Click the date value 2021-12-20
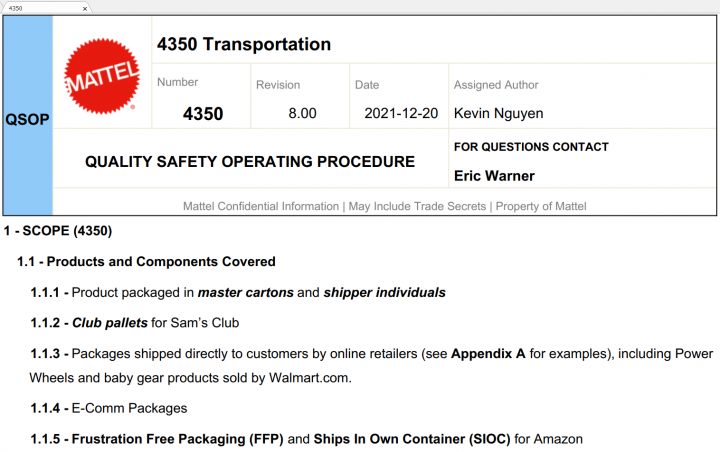This screenshot has height=452, width=720. tap(402, 114)
